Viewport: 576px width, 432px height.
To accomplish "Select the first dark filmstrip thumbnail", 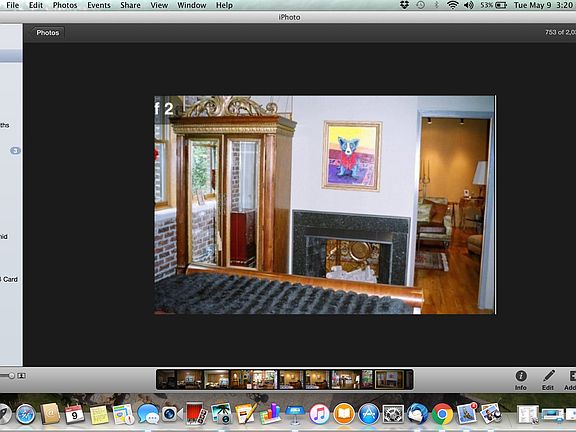I will point(167,379).
